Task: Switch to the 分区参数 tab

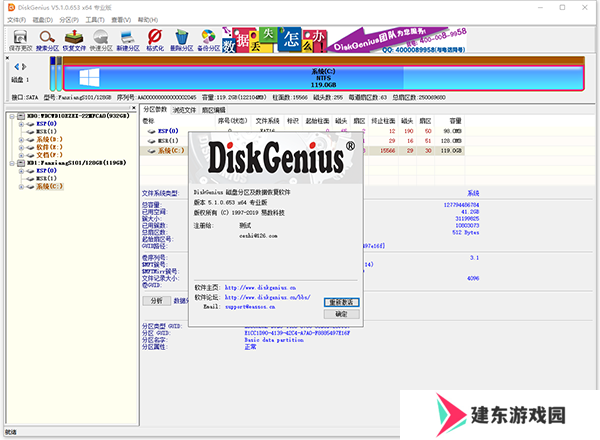Action: (155, 109)
